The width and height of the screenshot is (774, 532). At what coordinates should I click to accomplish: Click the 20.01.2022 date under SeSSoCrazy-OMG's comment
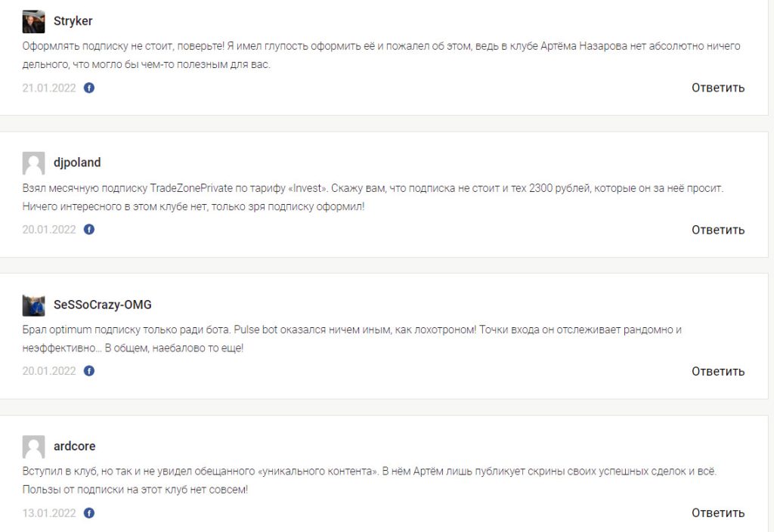(x=49, y=371)
